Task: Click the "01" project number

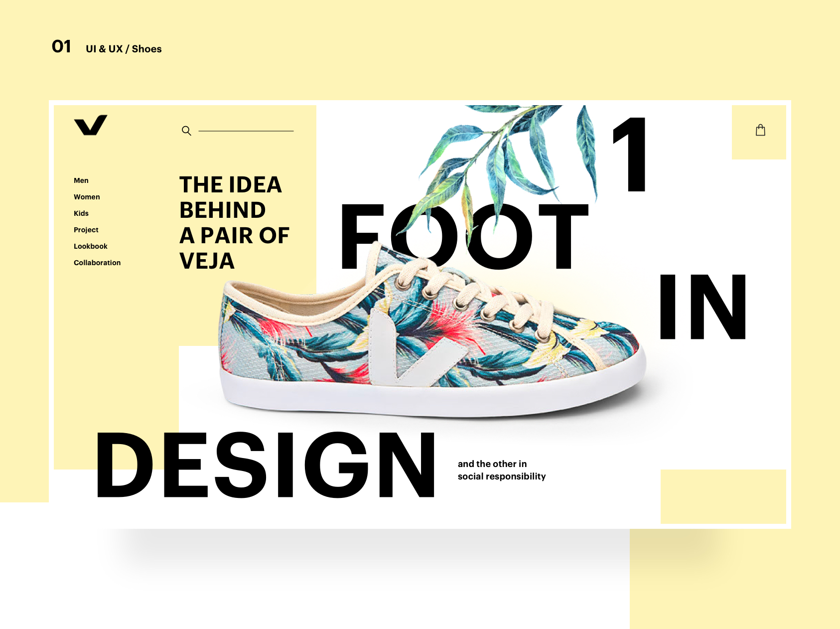Action: click(61, 46)
